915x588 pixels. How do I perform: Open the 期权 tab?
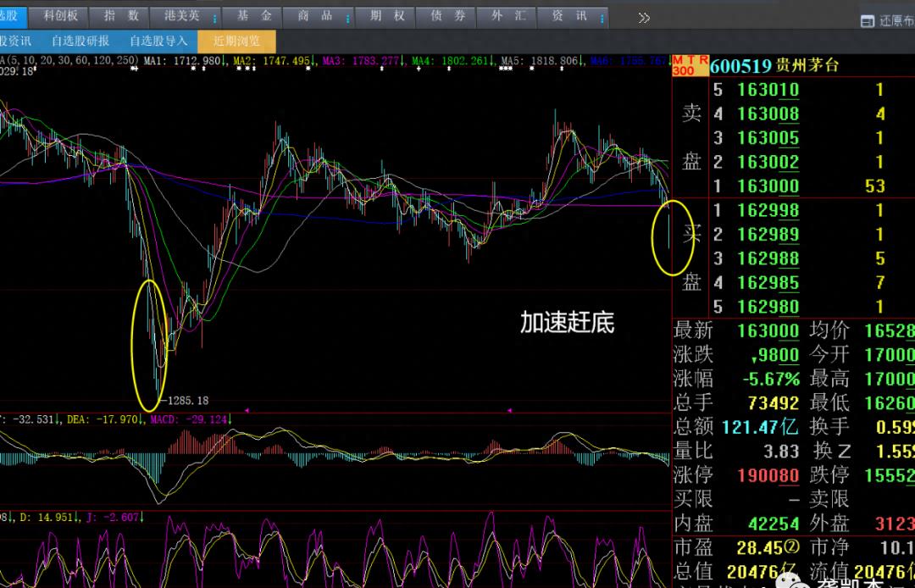click(x=387, y=16)
